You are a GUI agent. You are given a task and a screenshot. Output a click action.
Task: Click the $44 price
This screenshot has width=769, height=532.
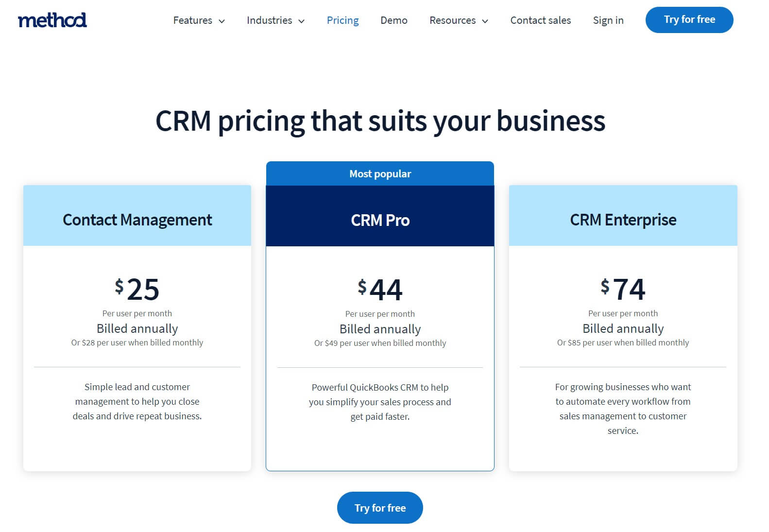(380, 290)
